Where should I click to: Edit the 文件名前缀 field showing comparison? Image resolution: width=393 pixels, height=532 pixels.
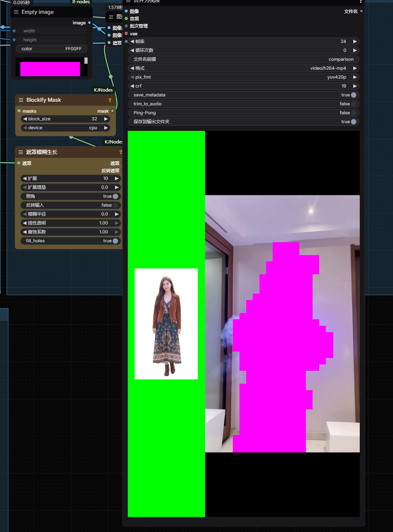pyautogui.click(x=243, y=59)
